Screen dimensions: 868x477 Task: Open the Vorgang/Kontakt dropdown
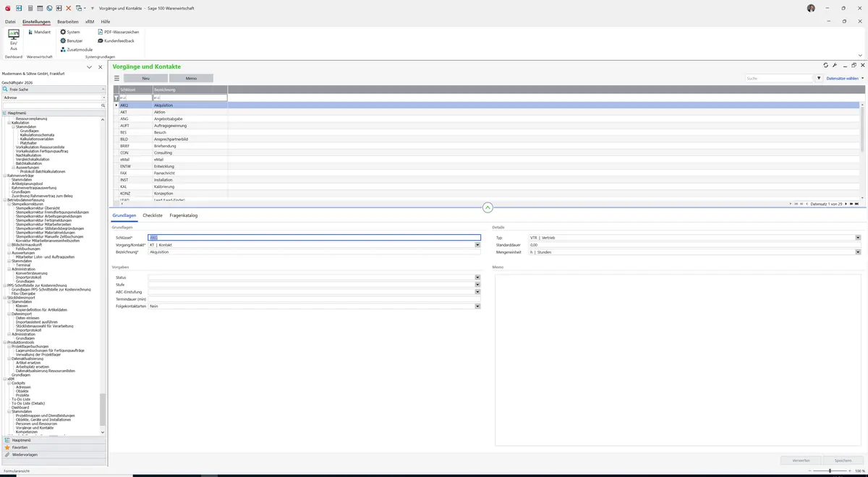coord(477,245)
